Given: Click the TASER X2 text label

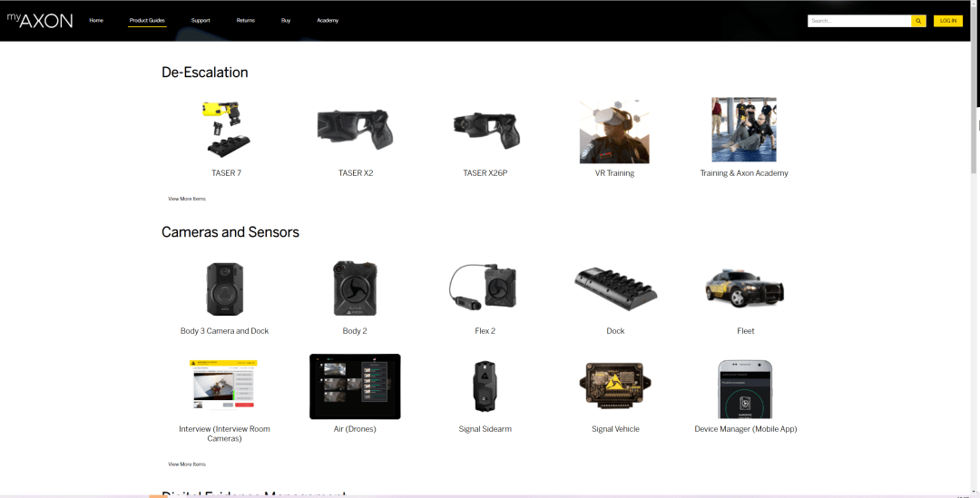Looking at the screenshot, I should 356,173.
